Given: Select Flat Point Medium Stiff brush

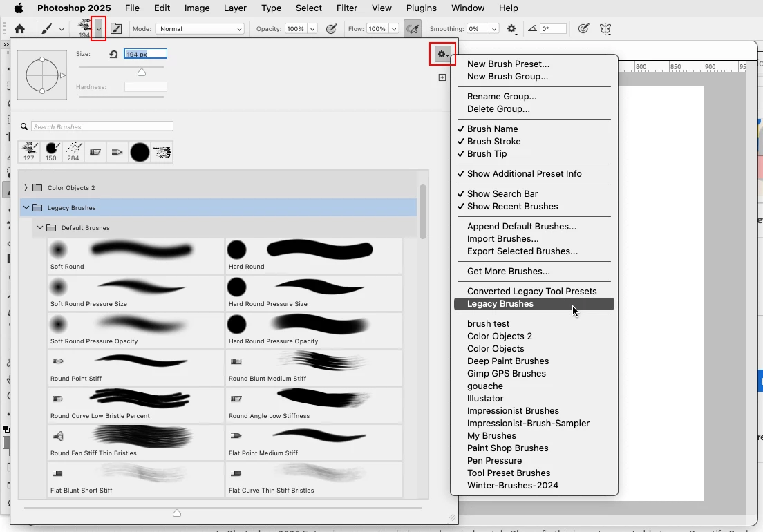Looking at the screenshot, I should 314,442.
